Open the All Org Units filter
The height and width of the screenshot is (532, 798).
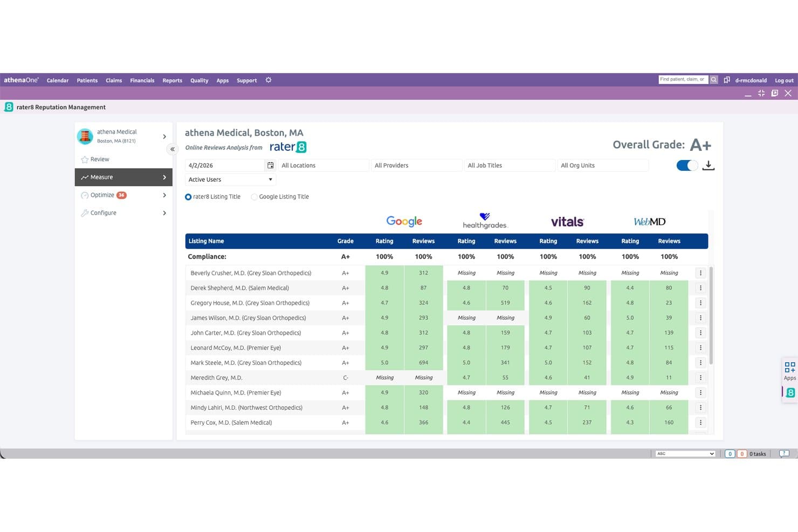(x=603, y=165)
